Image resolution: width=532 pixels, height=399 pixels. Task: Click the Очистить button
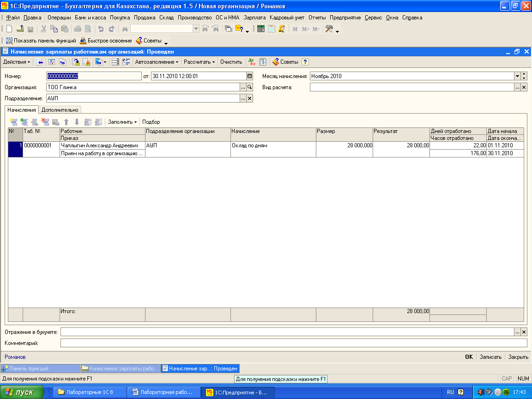click(231, 62)
